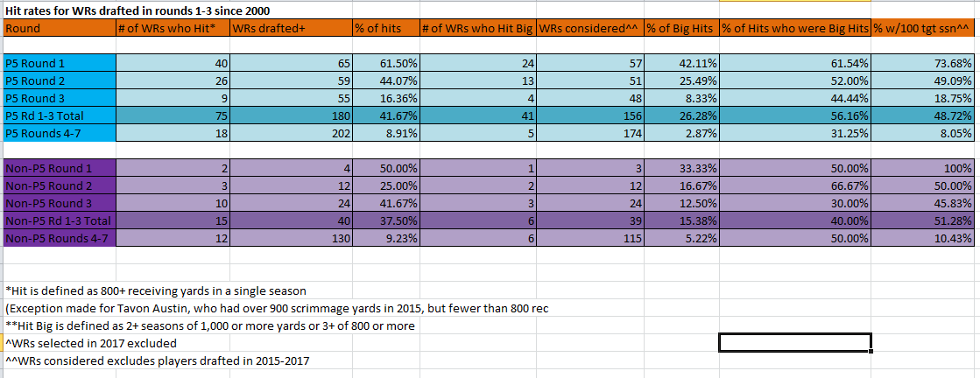Click the 'Round' header cell

[60, 28]
